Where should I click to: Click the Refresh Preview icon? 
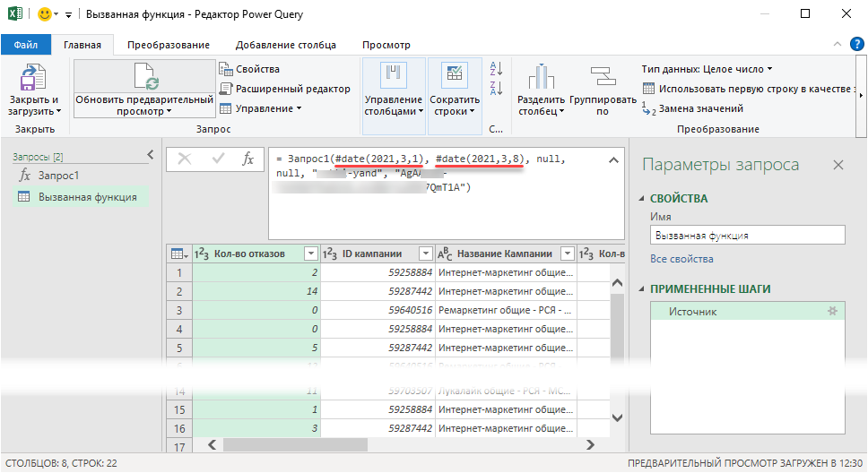(x=144, y=78)
